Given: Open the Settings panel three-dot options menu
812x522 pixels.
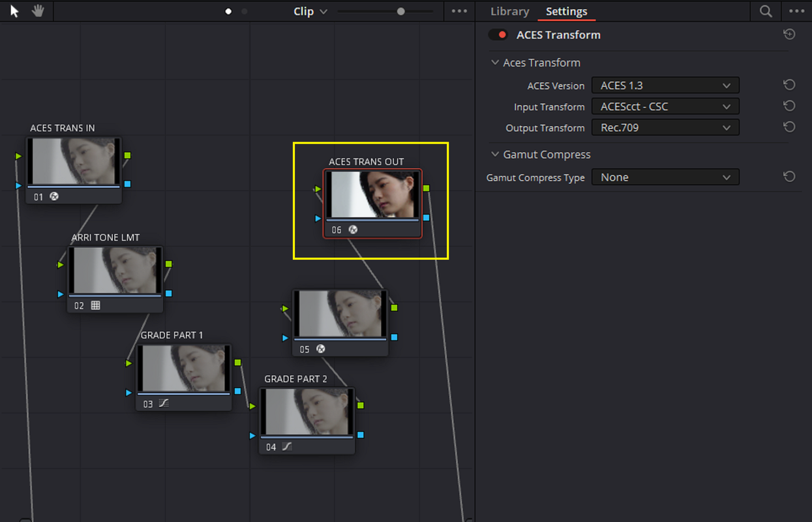Looking at the screenshot, I should pyautogui.click(x=796, y=11).
